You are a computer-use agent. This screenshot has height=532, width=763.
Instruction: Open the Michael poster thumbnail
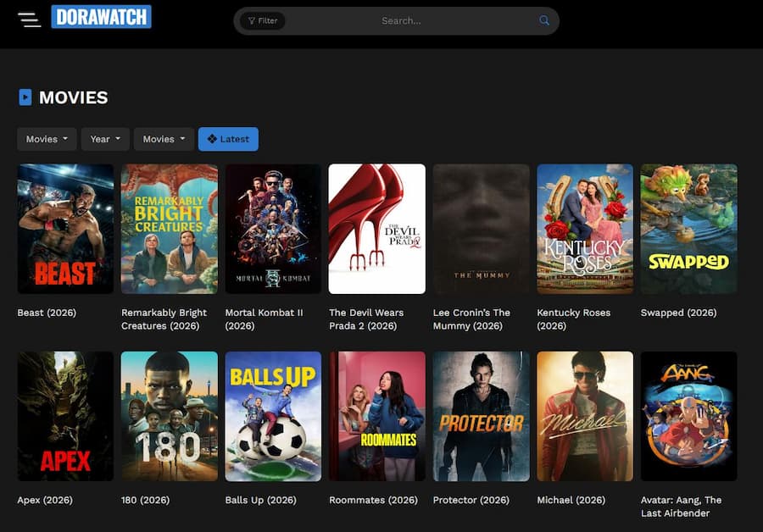pos(585,416)
